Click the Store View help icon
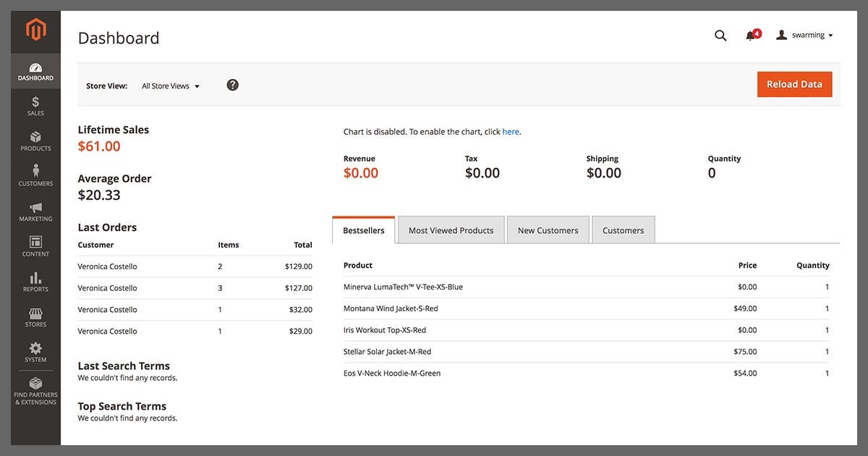The height and width of the screenshot is (456, 868). pyautogui.click(x=232, y=85)
